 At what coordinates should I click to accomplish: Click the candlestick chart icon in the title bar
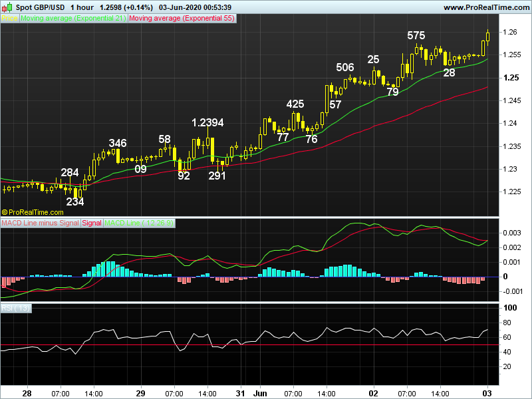[7, 7]
